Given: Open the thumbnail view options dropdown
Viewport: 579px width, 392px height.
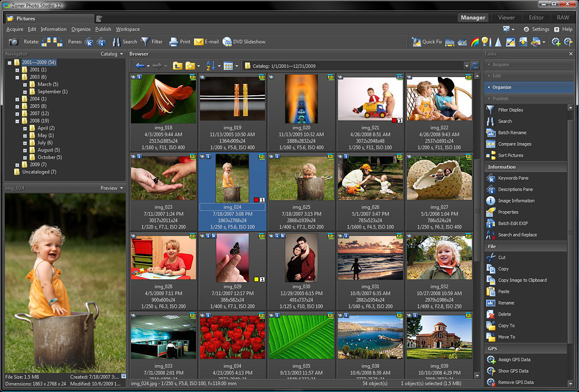Looking at the screenshot, I should [x=237, y=65].
